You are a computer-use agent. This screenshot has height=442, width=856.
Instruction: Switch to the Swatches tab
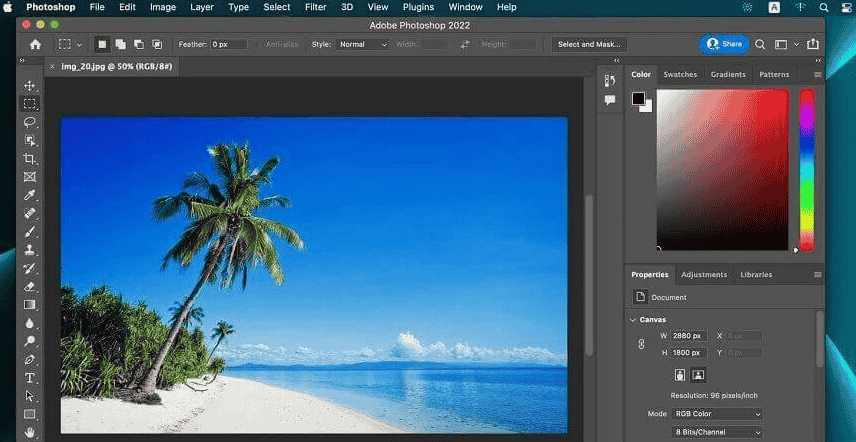pos(680,75)
